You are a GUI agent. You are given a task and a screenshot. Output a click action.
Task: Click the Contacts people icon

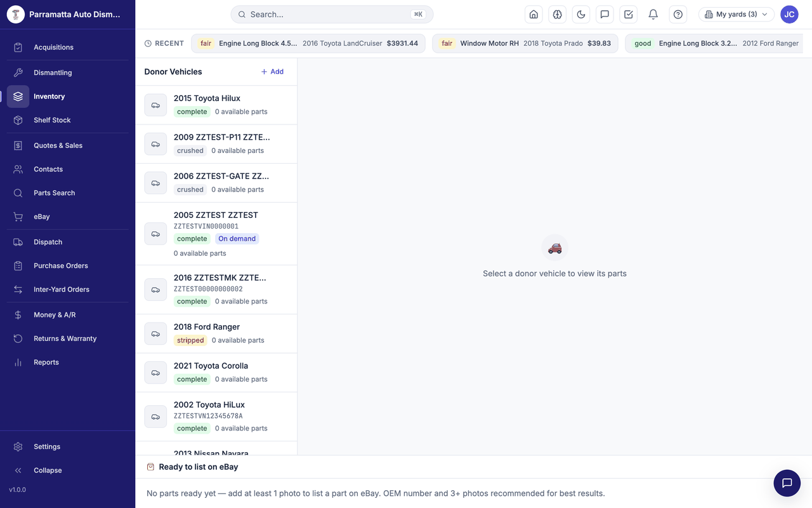pos(18,169)
